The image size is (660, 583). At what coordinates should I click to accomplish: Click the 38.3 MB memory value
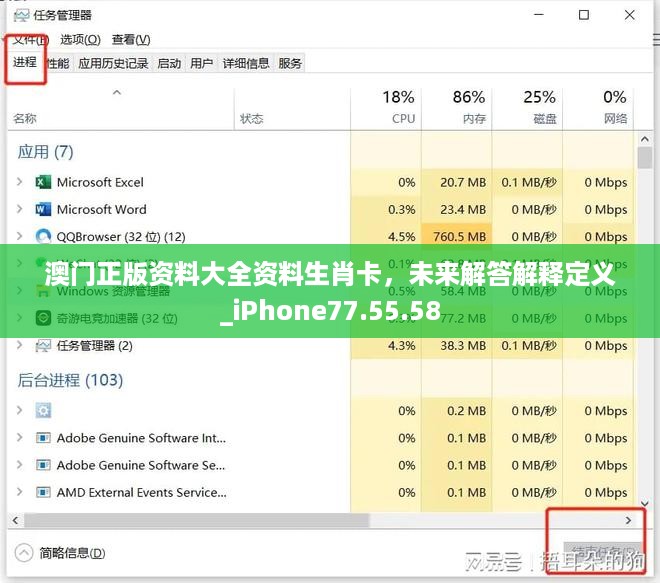(x=463, y=346)
